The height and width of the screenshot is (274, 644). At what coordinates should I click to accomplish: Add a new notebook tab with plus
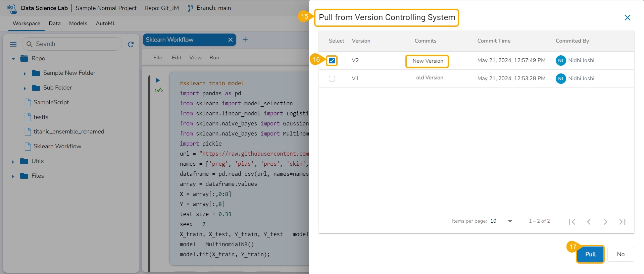click(245, 40)
